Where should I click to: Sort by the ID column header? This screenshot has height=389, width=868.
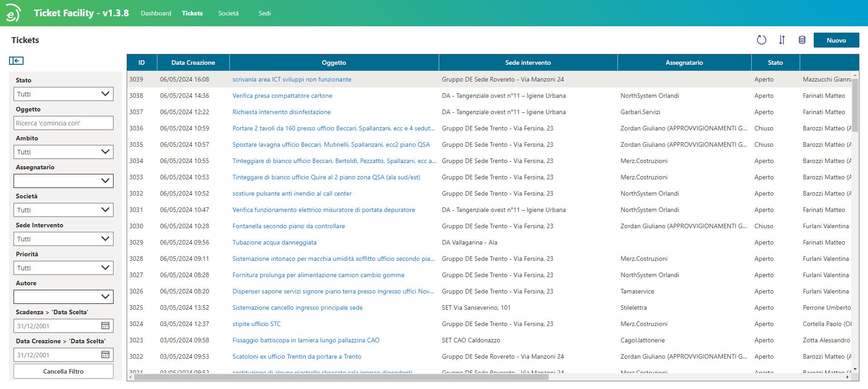tap(142, 62)
